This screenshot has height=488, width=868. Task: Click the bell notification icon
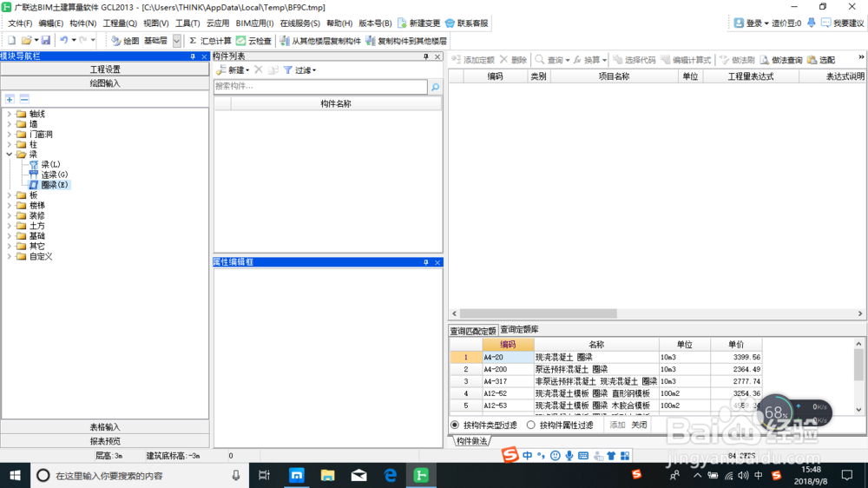point(811,23)
